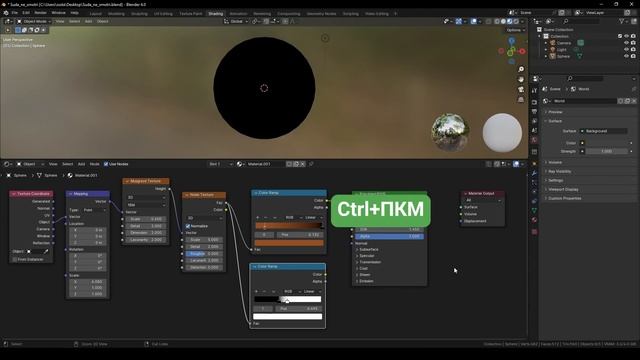Hide the Sphere in viewport via eye icon
The width and height of the screenshot is (640, 360).
[x=627, y=56]
